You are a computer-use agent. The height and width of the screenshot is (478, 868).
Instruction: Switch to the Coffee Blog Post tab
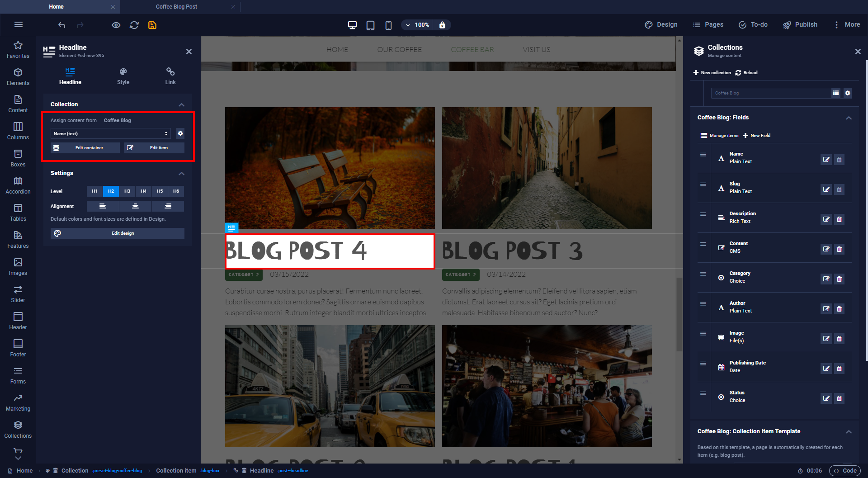176,7
